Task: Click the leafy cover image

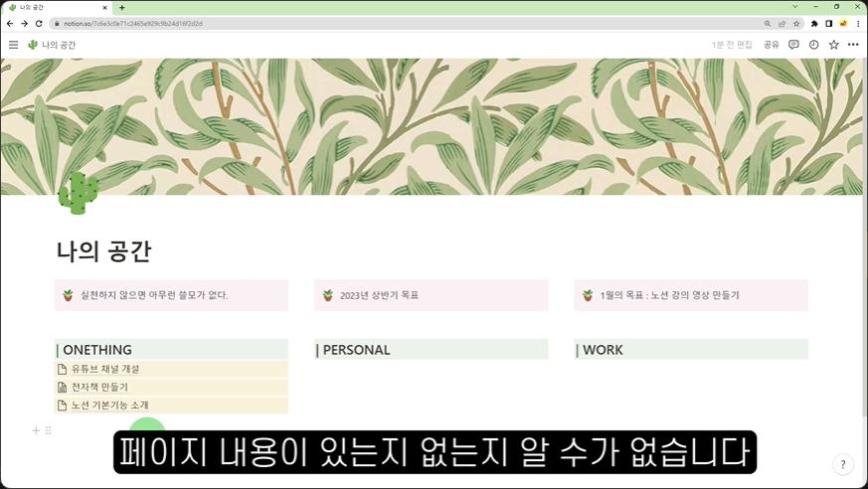Action: (432, 126)
